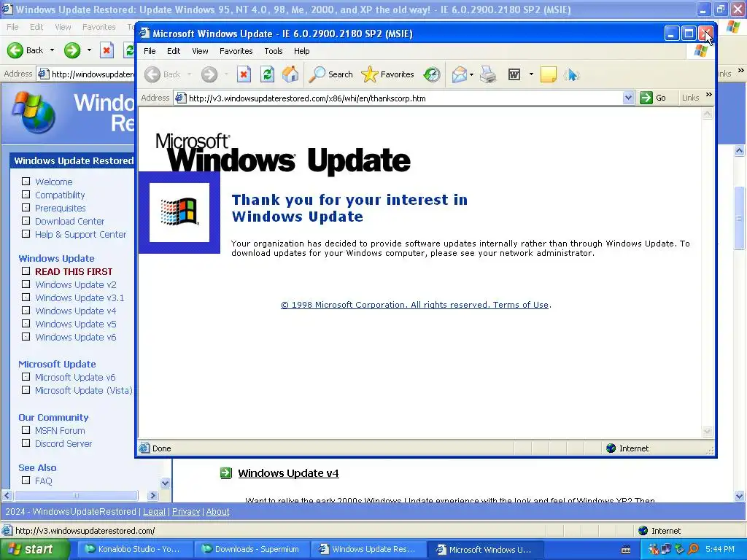
Task: Open Favorites star in front window toolbar
Action: 388,74
